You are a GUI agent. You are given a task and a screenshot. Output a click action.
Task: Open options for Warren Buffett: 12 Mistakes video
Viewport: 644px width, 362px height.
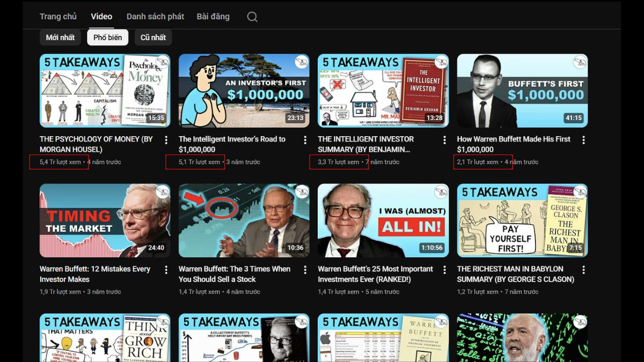(x=166, y=270)
